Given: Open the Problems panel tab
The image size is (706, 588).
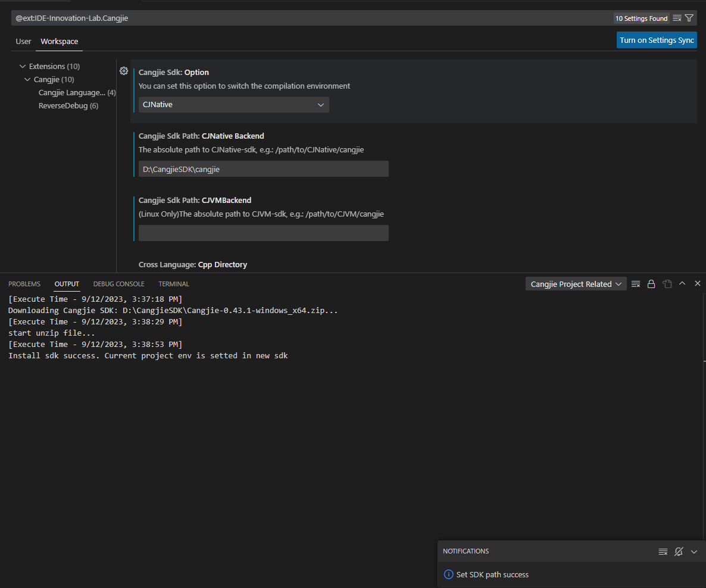Looking at the screenshot, I should (24, 284).
